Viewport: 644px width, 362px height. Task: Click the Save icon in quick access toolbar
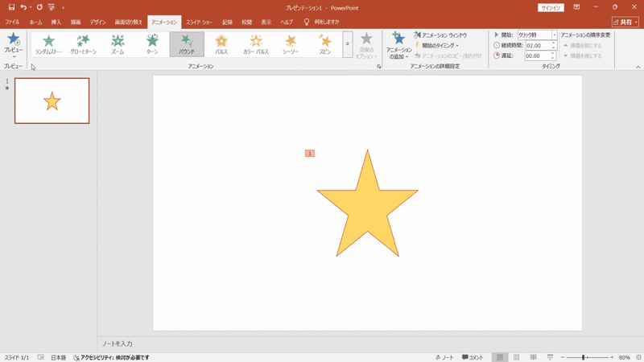pyautogui.click(x=11, y=7)
